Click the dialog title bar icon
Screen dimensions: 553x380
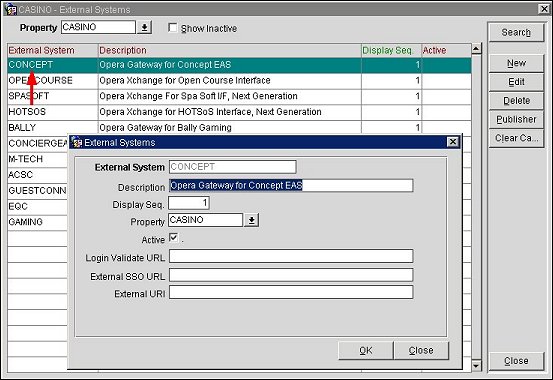(76, 142)
